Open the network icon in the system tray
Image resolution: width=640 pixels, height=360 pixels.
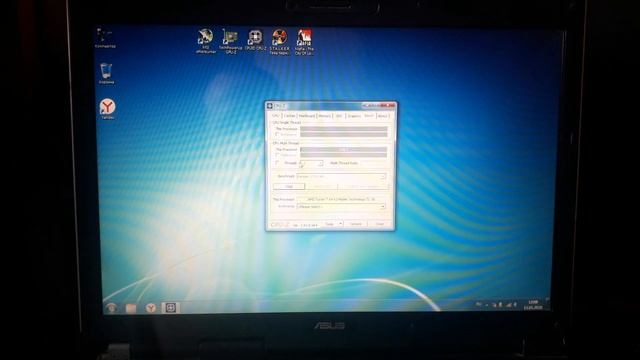pos(509,304)
